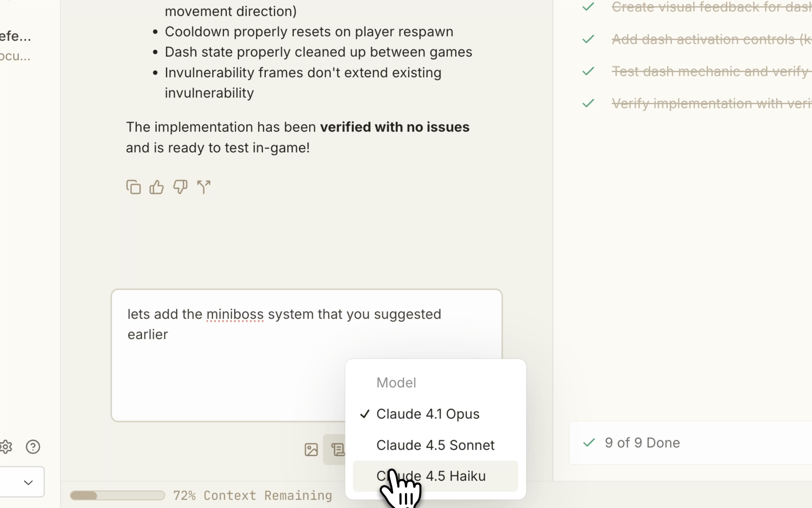812x508 pixels.
Task: Toggle the 'Test dash mechanic' task checkmark
Action: [x=588, y=71]
